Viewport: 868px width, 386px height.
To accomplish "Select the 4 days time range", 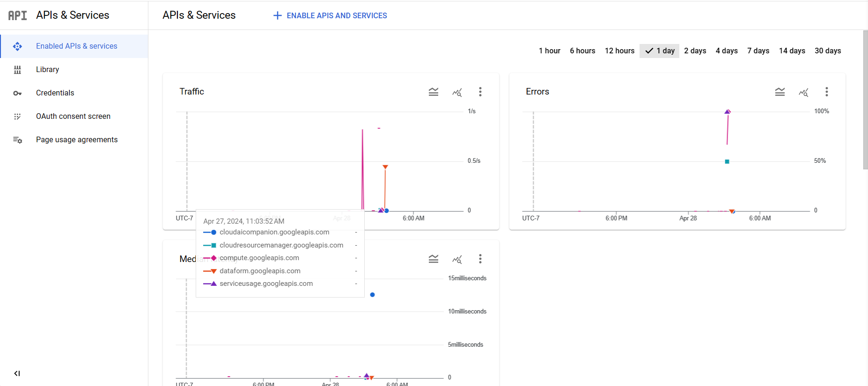I will tap(727, 51).
